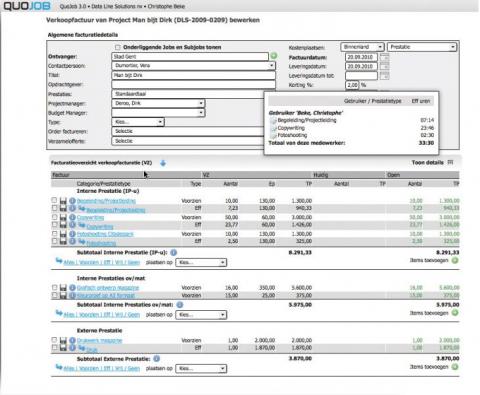Click save disk icon on first Copywriting row
Image resolution: width=480 pixels, height=395 pixels.
point(63,217)
